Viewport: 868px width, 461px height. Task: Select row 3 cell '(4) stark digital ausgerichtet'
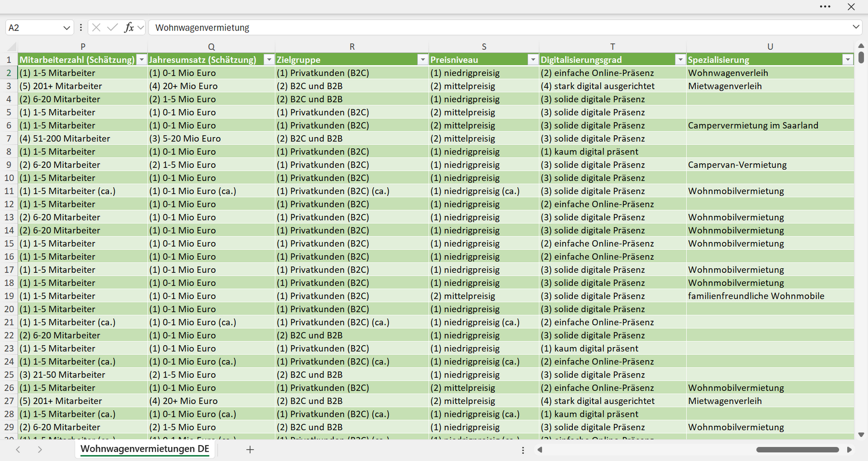coord(612,86)
